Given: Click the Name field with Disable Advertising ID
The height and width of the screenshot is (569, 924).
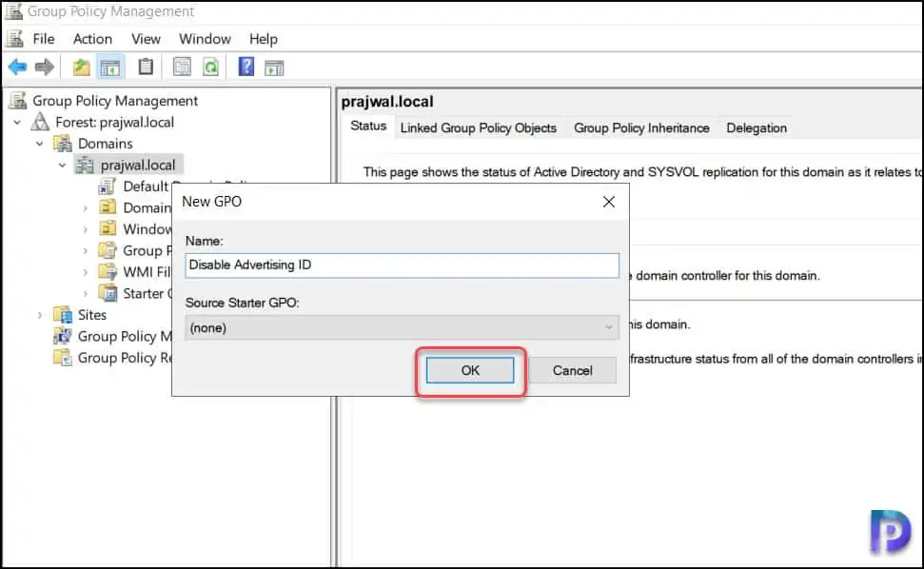Looking at the screenshot, I should click(402, 265).
